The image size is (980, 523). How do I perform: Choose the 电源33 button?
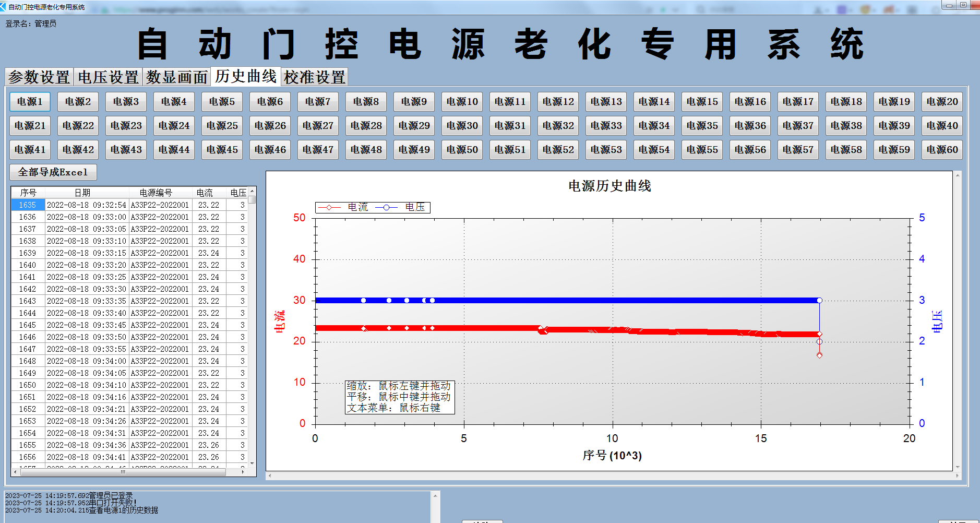point(606,126)
